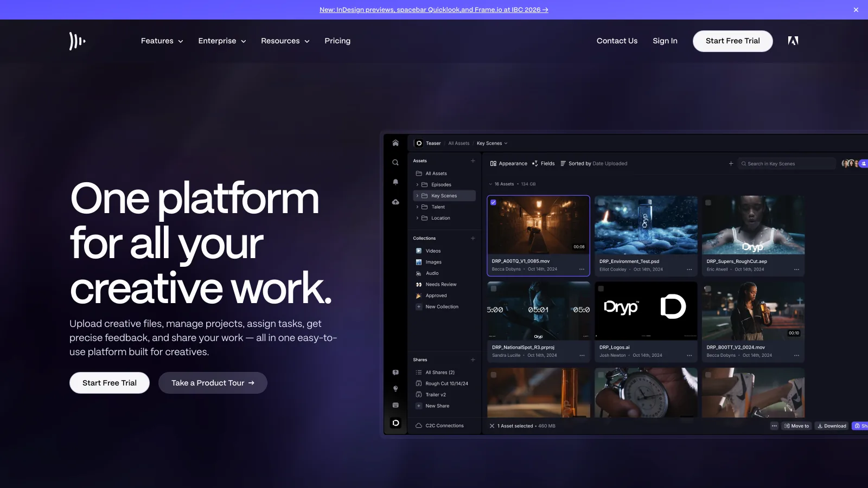The height and width of the screenshot is (488, 868).
Task: Open the Pricing page
Action: 337,41
